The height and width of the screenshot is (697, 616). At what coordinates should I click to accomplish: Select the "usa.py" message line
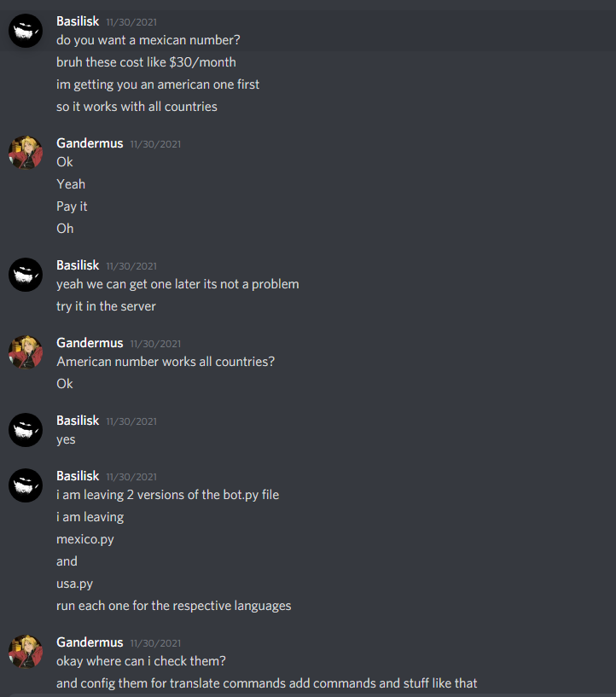coord(75,584)
